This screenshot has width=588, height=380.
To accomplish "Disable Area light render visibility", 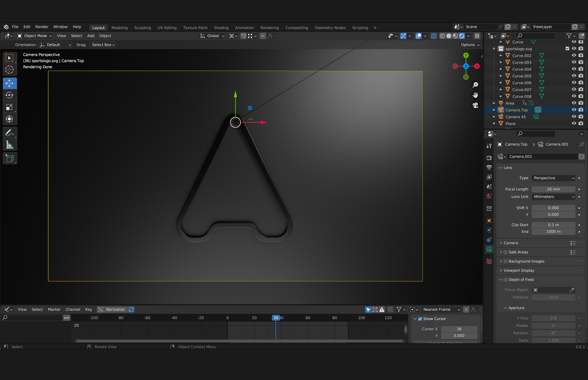I will [x=581, y=103].
